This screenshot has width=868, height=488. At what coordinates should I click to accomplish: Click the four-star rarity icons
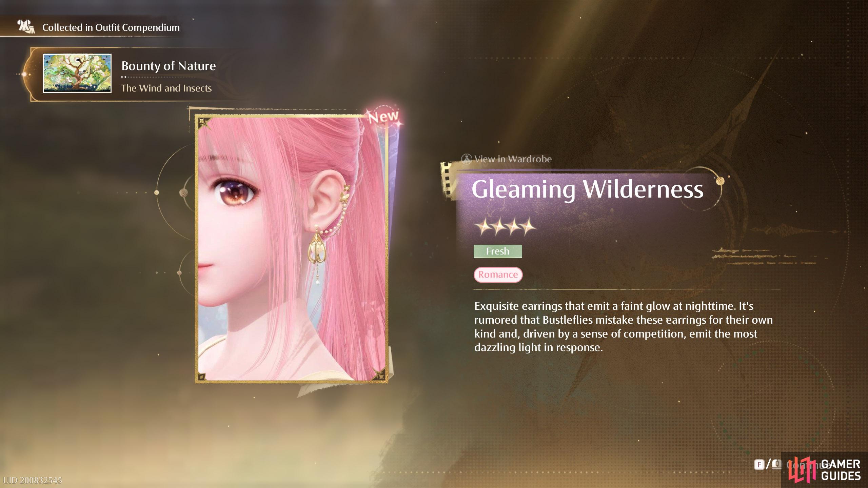(x=505, y=227)
